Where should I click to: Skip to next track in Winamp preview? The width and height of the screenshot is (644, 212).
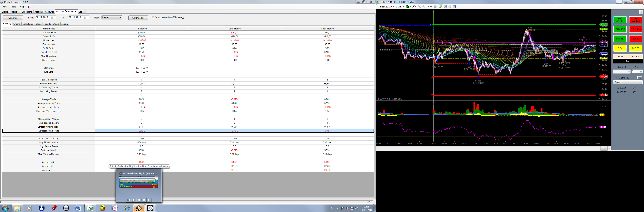[149, 200]
